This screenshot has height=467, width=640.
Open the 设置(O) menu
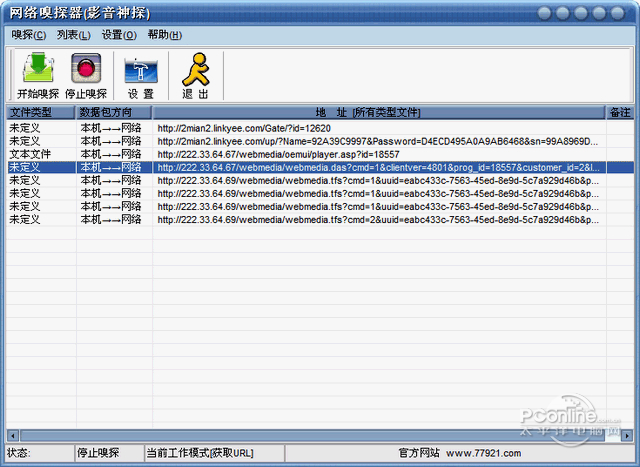coord(119,35)
